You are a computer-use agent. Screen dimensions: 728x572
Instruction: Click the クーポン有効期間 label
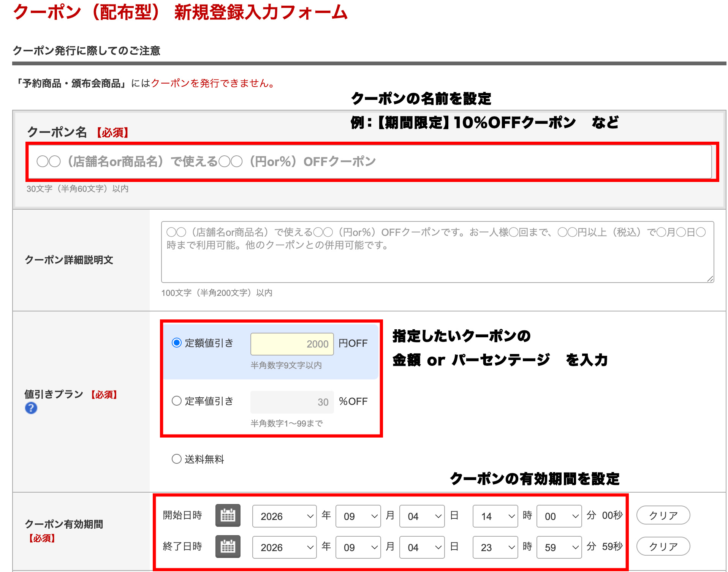64,525
